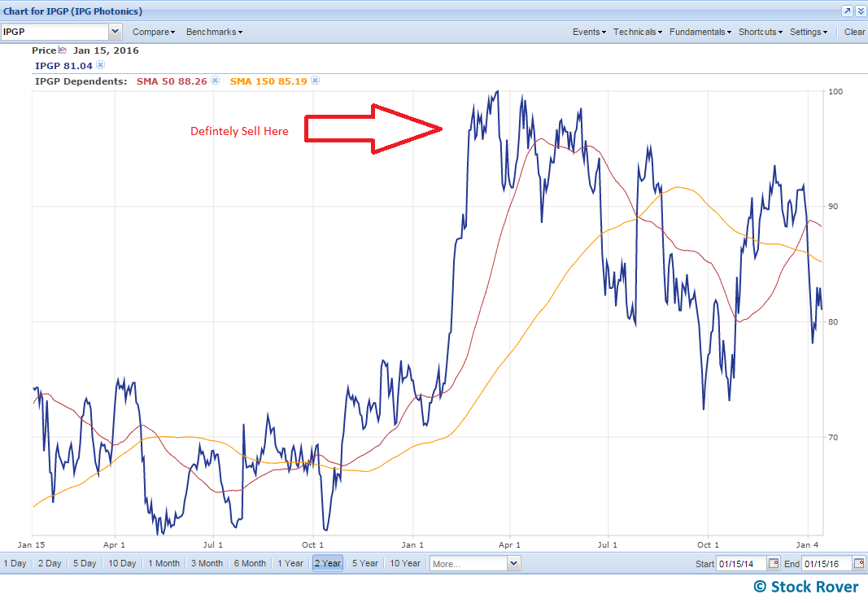
Task: Click the SMA 150 85.19 legend label
Action: (268, 81)
